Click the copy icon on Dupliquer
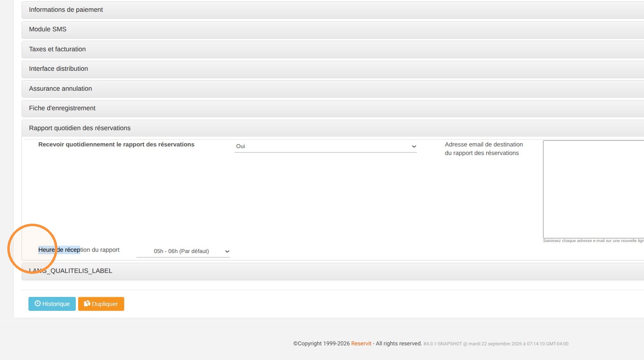Screen dimensions: 644x360 87,303
